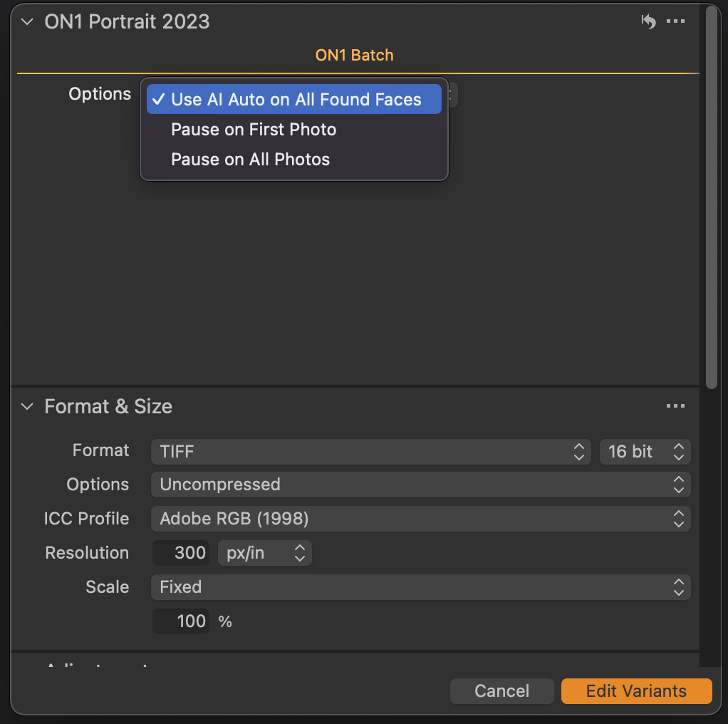Screen dimensions: 728x724
Task: Open the Uncompressed options dropdown
Action: point(420,485)
